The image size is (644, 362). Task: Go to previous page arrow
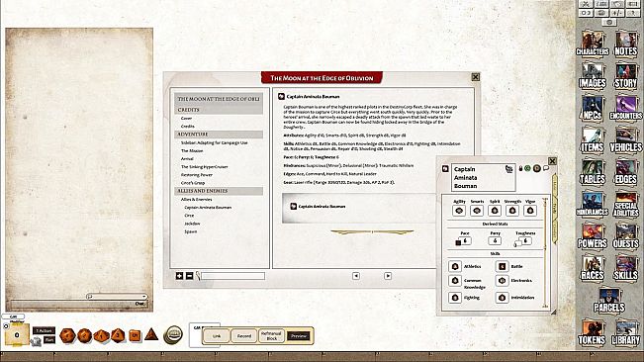pyautogui.click(x=356, y=276)
